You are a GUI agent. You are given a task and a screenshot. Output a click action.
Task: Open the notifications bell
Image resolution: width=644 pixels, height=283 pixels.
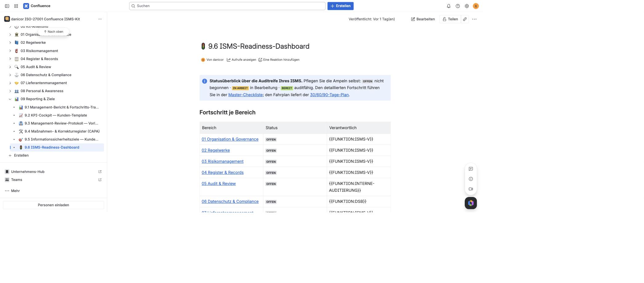[449, 6]
